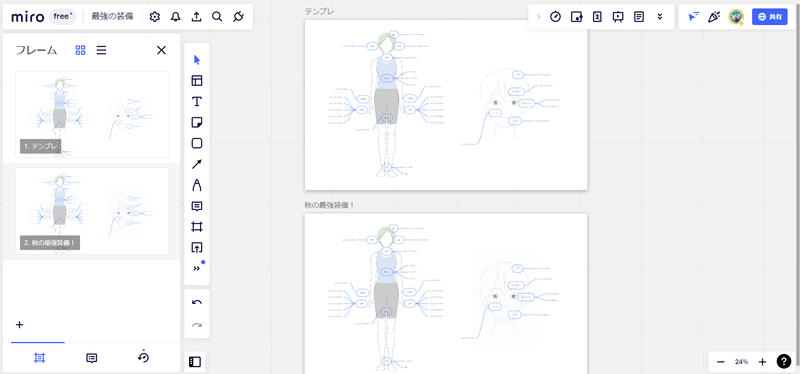Click the free plan badge

[63, 16]
